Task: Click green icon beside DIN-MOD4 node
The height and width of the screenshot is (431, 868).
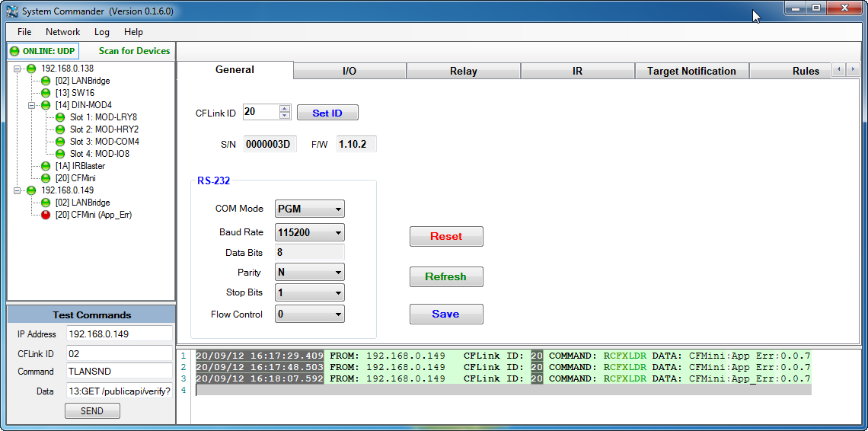Action: (x=46, y=105)
